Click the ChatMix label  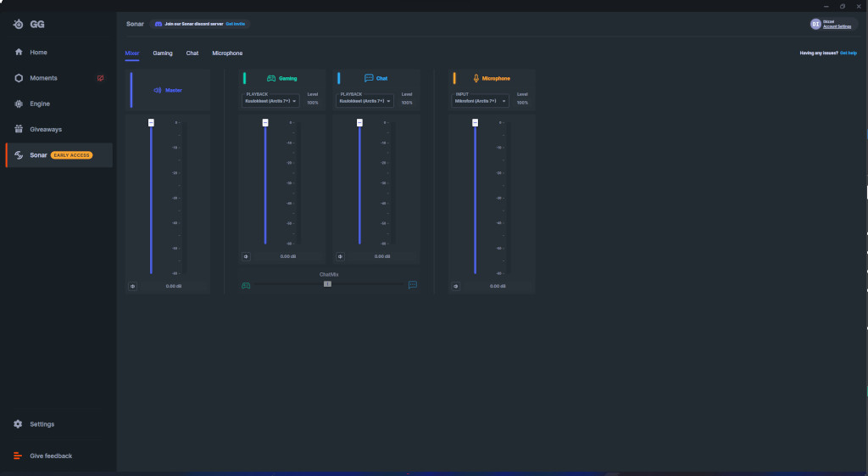329,274
